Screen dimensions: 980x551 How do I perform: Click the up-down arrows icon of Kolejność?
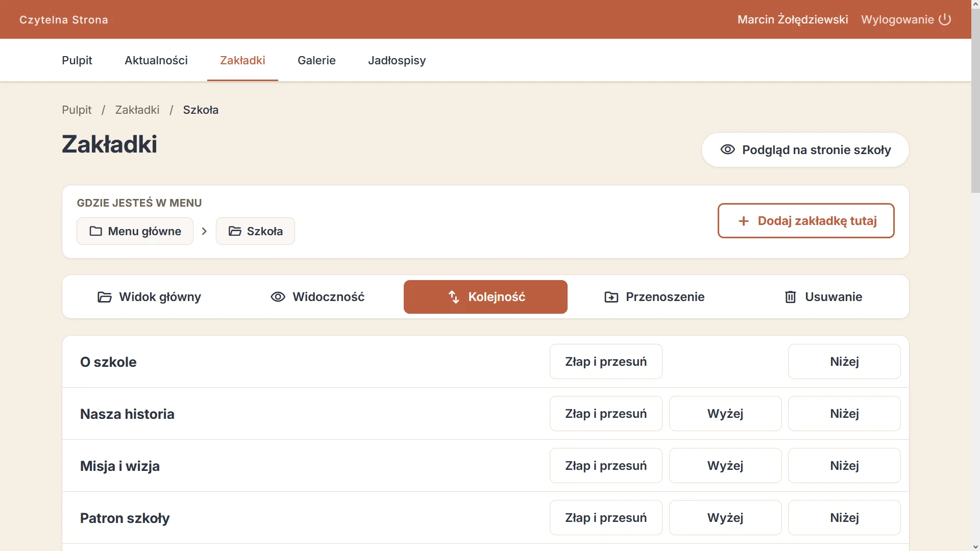tap(454, 297)
